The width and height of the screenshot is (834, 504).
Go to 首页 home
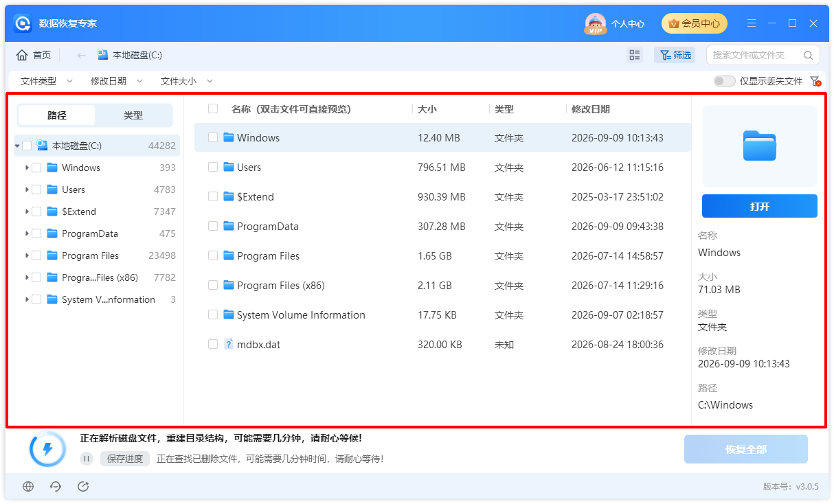[x=34, y=55]
